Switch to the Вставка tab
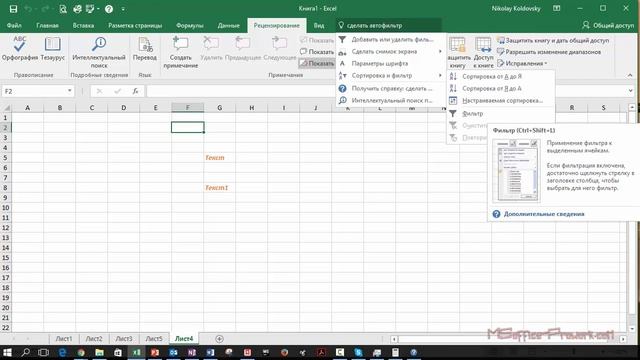This screenshot has width=640, height=360. coord(83,25)
